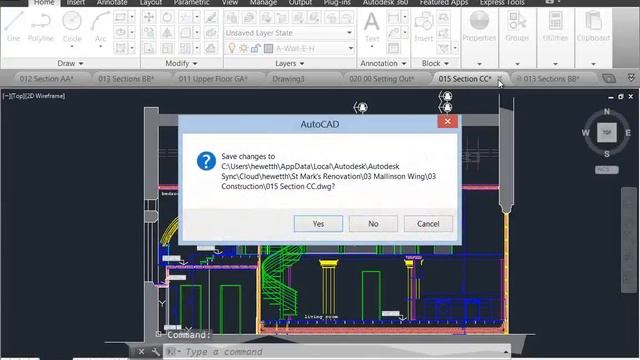Switch to 020 00 Setting Out drawing tab

click(x=382, y=78)
